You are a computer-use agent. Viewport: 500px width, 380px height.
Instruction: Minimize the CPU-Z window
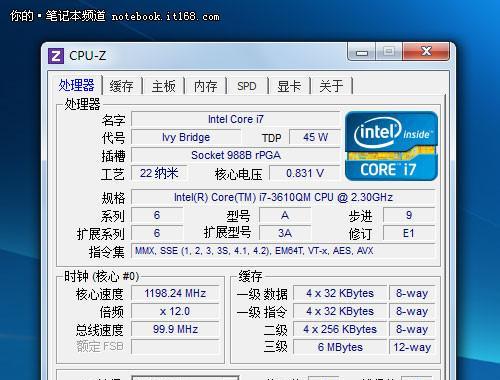[x=361, y=52]
